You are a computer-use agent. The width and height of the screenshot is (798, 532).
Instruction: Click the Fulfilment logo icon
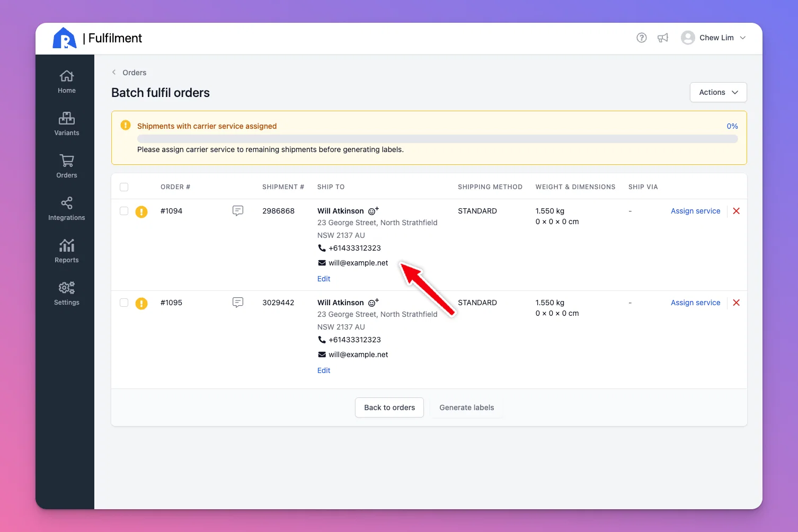click(65, 38)
